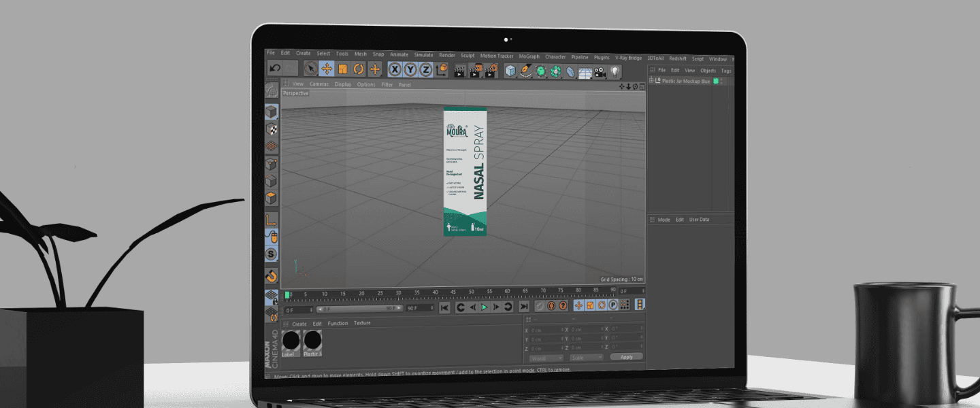Activate the Rotate tool
980x408 pixels.
(359, 69)
